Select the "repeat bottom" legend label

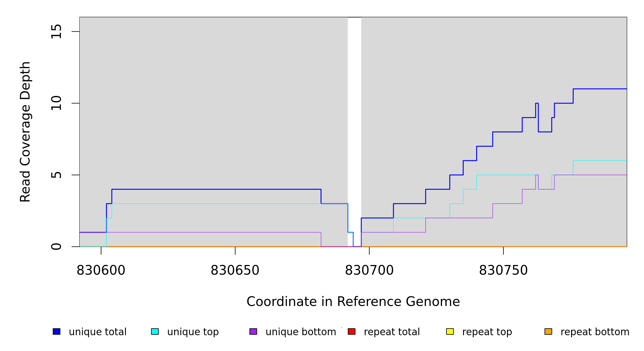tap(595, 332)
